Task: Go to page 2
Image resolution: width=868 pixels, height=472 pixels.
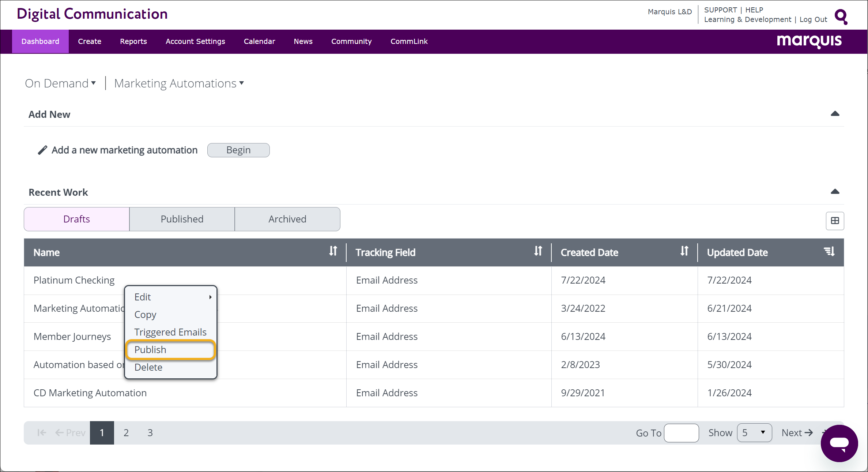Action: coord(126,433)
